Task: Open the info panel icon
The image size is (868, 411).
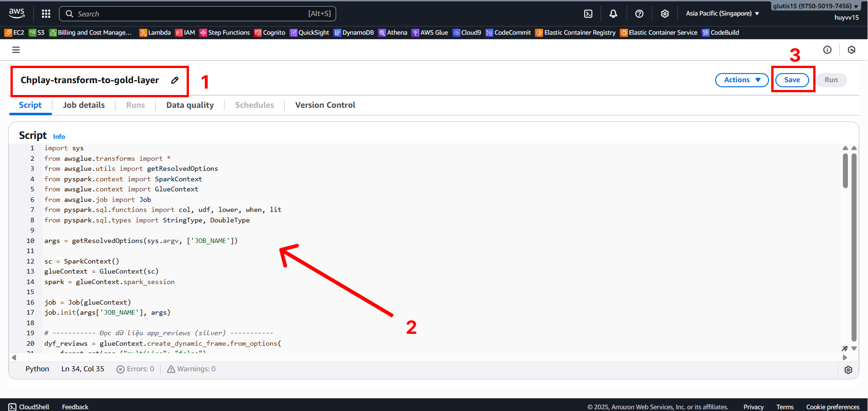Action: [x=827, y=50]
